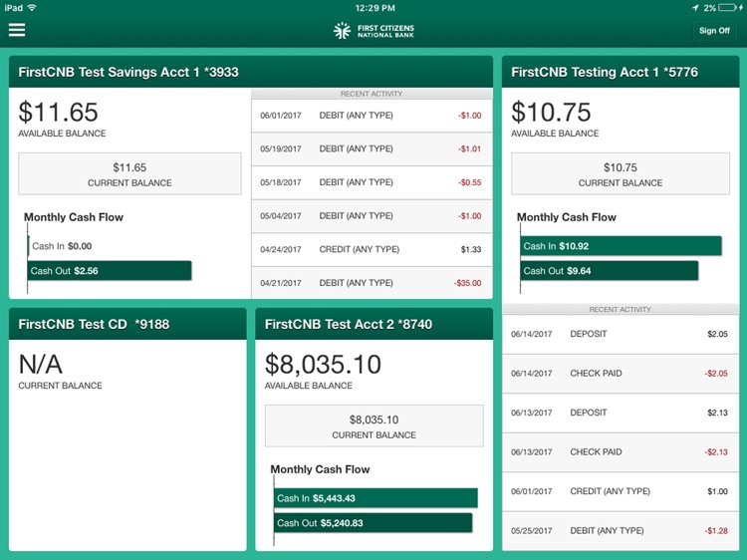
Task: Click the Cash Out $9.64 bar
Action: 610,271
